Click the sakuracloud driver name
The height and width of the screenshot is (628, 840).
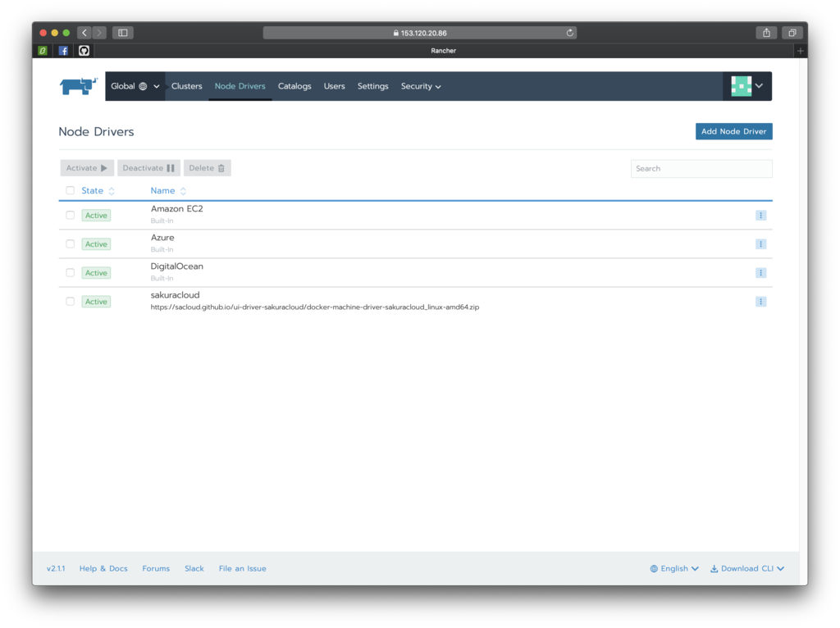tap(176, 295)
